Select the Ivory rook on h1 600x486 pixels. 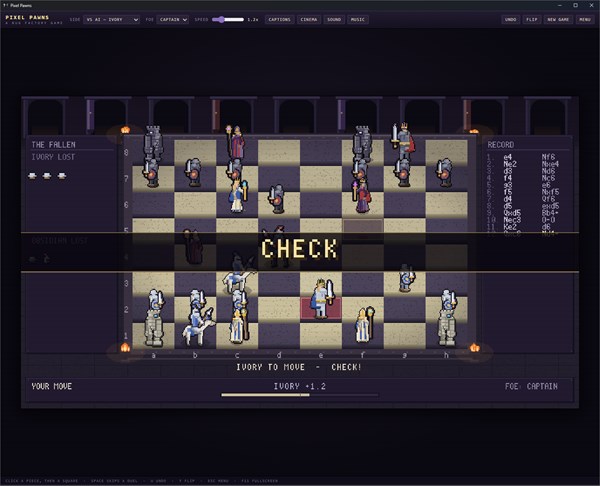pyautogui.click(x=446, y=328)
